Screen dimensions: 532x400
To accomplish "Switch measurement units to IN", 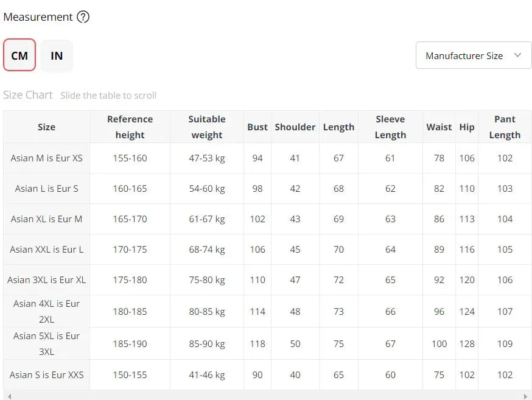I will pyautogui.click(x=57, y=55).
